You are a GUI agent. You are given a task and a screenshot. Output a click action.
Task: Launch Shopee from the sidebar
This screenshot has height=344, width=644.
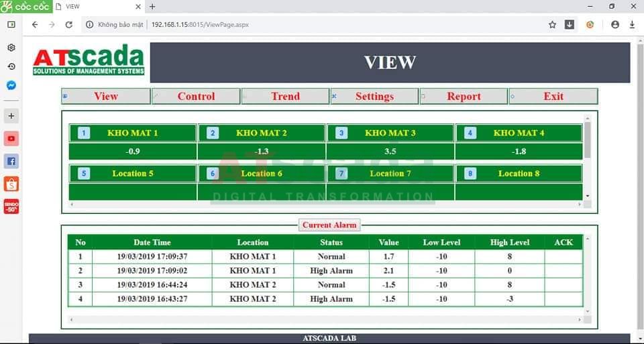(x=11, y=184)
